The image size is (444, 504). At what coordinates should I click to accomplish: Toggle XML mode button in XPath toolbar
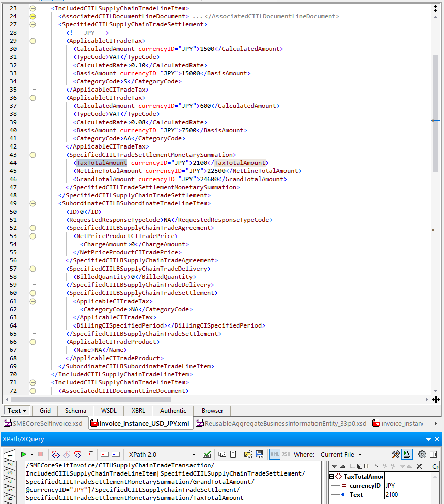(x=274, y=454)
